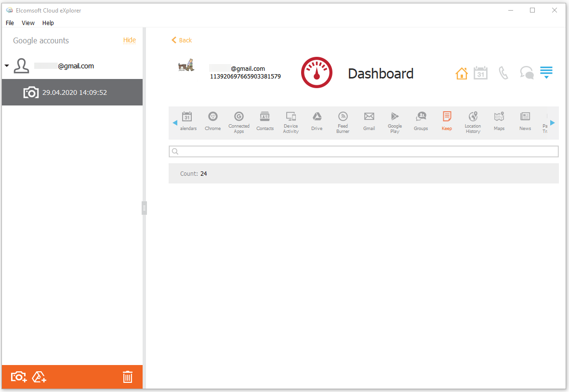Open the Google Play category
Screen dimensions: 569x392
click(395, 121)
